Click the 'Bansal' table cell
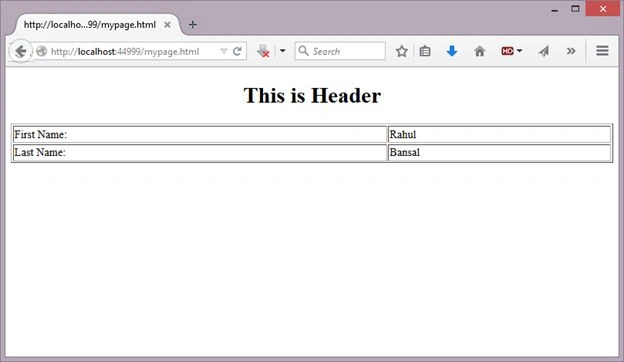This screenshot has height=362, width=624. (499, 153)
